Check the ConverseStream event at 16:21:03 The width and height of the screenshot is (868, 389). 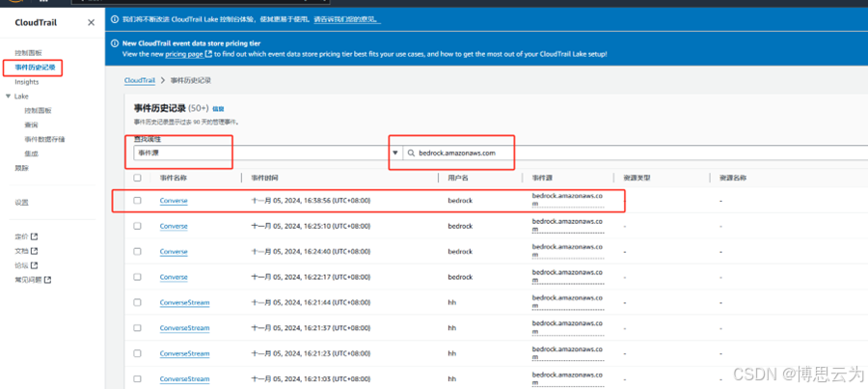(x=137, y=379)
